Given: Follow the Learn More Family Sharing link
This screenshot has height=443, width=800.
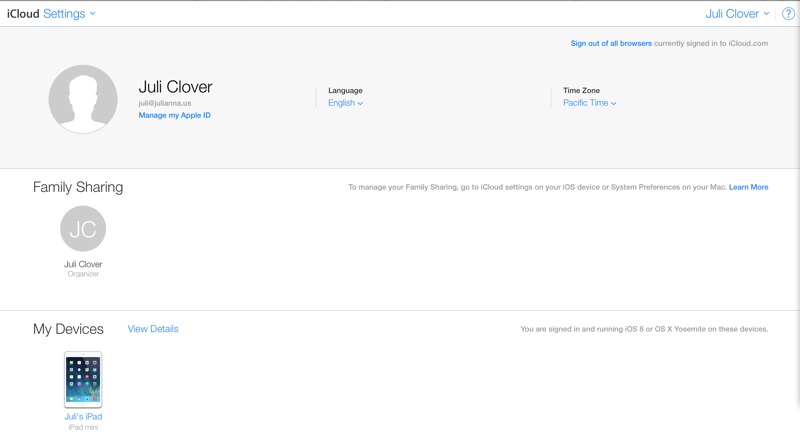Looking at the screenshot, I should (x=748, y=187).
